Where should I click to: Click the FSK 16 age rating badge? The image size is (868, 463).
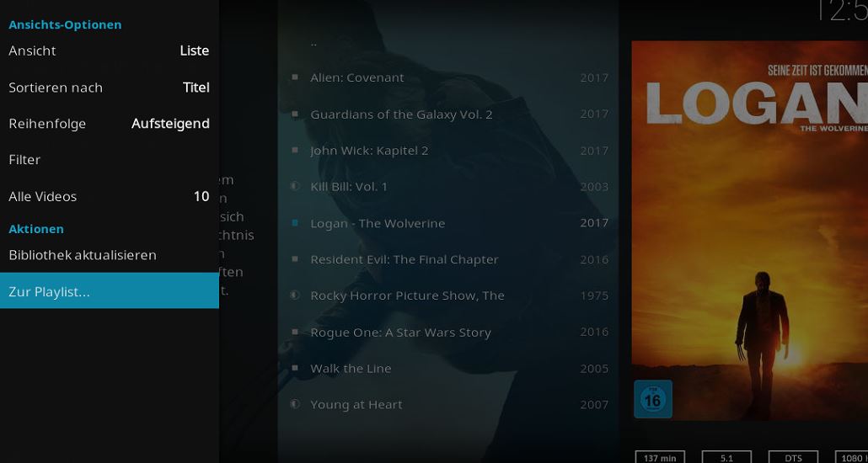tap(653, 399)
